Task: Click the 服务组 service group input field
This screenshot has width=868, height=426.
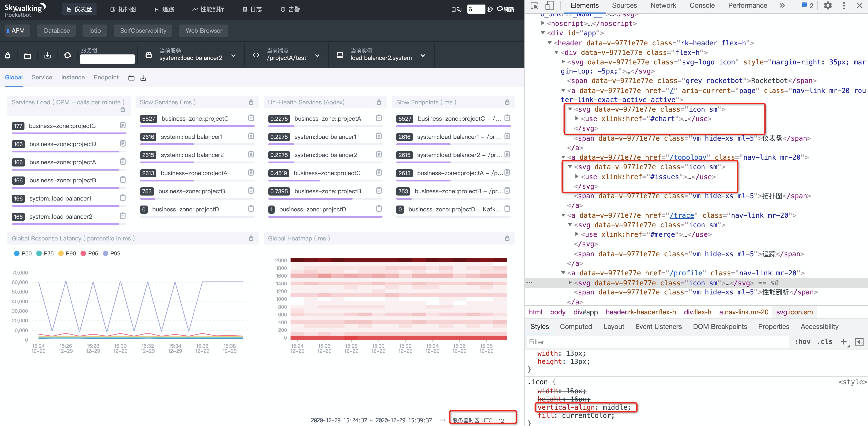Action: tap(107, 59)
